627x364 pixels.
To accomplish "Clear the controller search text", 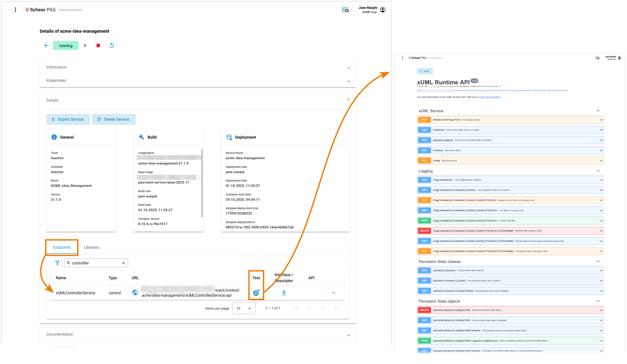I will [124, 263].
